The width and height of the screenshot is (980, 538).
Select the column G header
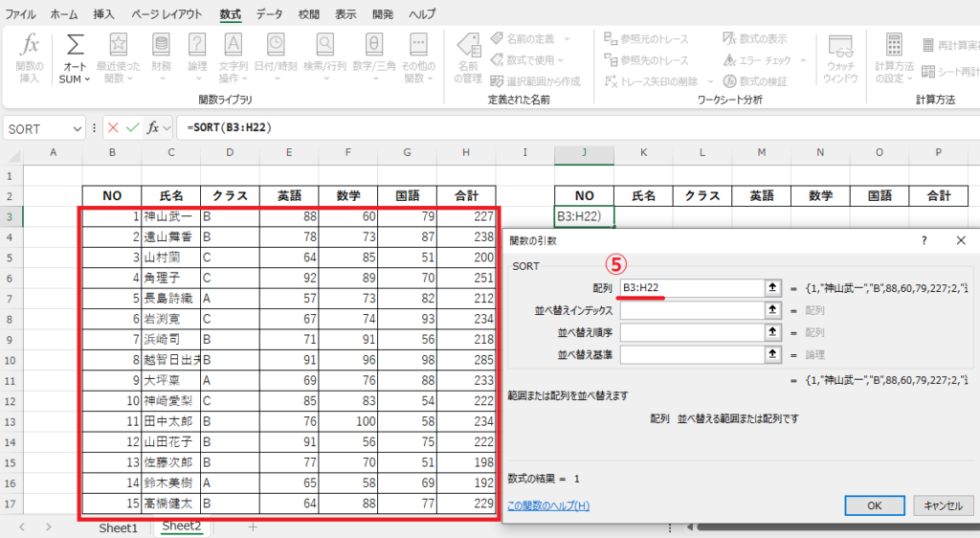[x=407, y=152]
